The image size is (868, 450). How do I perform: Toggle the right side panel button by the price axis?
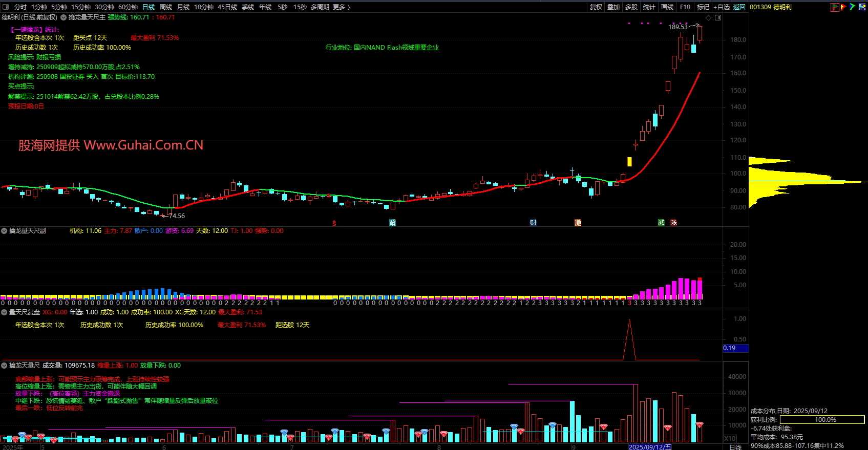(x=718, y=17)
